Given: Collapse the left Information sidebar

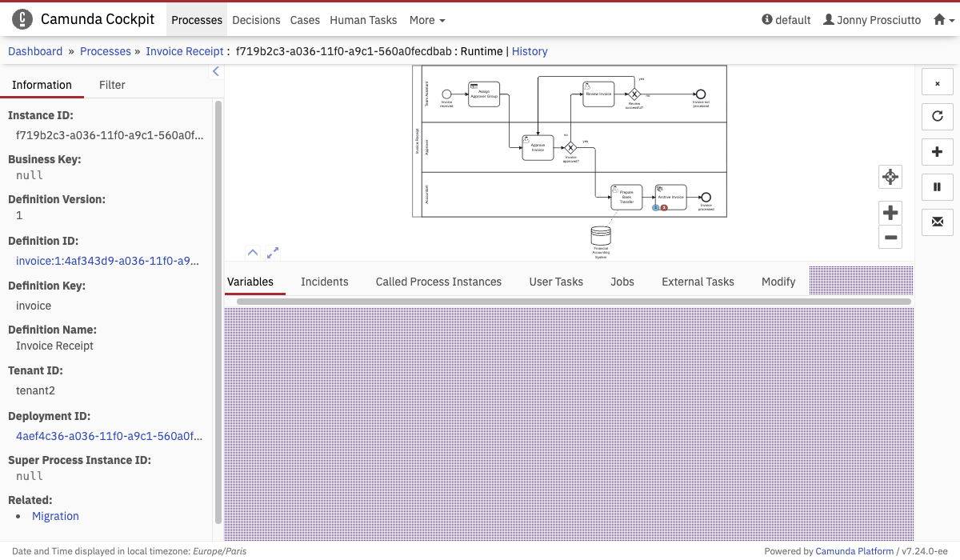Looking at the screenshot, I should click(x=215, y=72).
